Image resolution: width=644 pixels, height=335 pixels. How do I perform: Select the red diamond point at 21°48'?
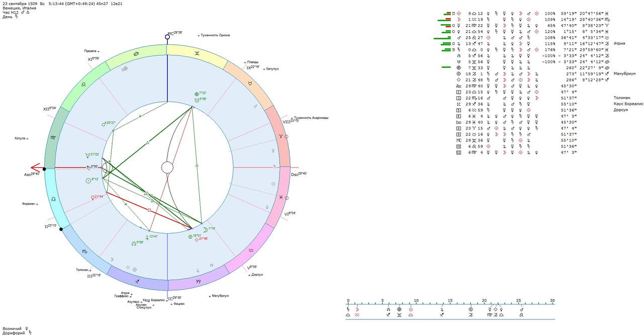click(x=197, y=239)
